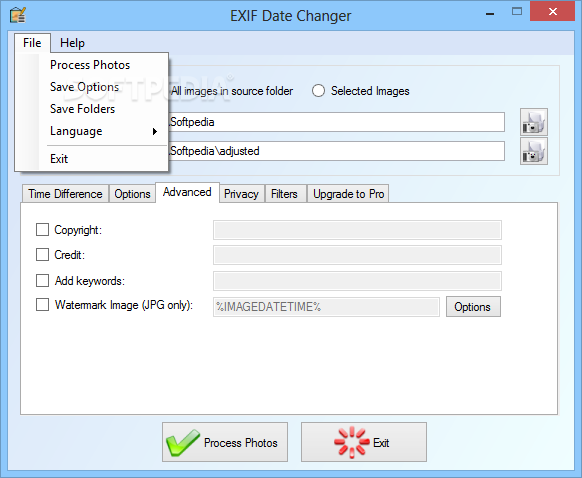Click the EXIF Date Changer app icon in title bar
This screenshot has height=478, width=582.
[17, 15]
